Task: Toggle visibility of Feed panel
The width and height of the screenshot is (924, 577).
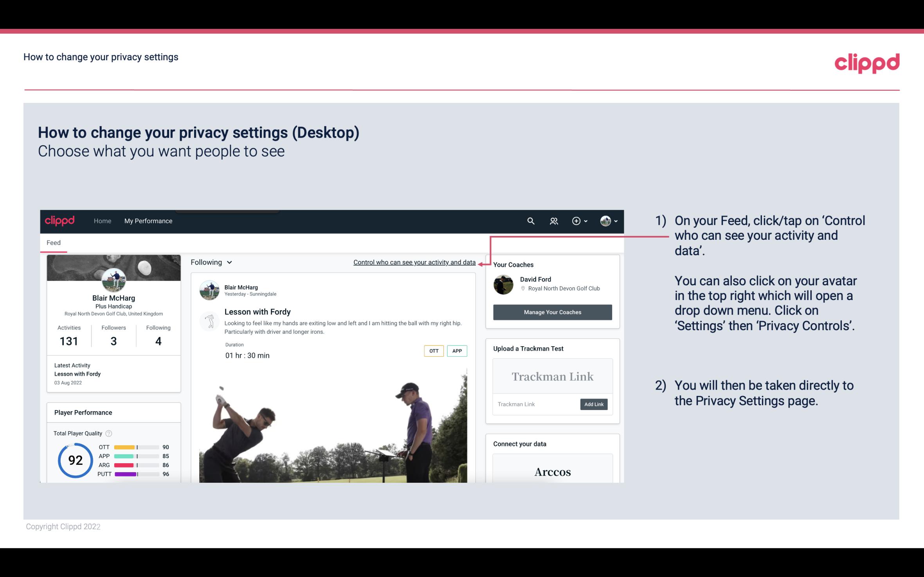Action: (x=53, y=242)
